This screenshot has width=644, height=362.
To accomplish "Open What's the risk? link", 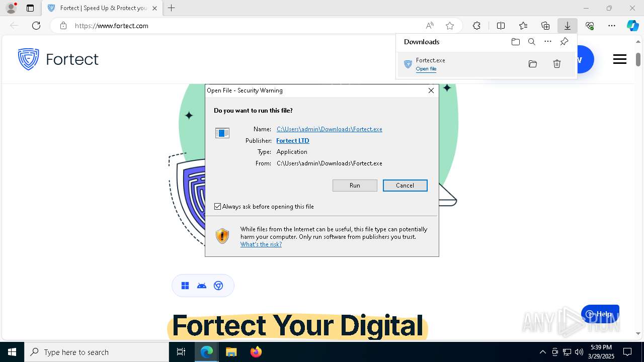I will (x=261, y=244).
